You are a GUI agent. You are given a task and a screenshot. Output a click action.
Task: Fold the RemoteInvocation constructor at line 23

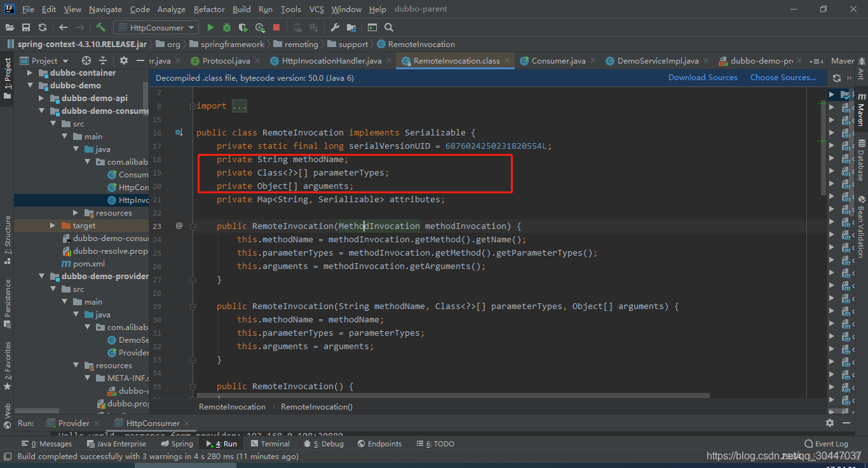point(193,226)
